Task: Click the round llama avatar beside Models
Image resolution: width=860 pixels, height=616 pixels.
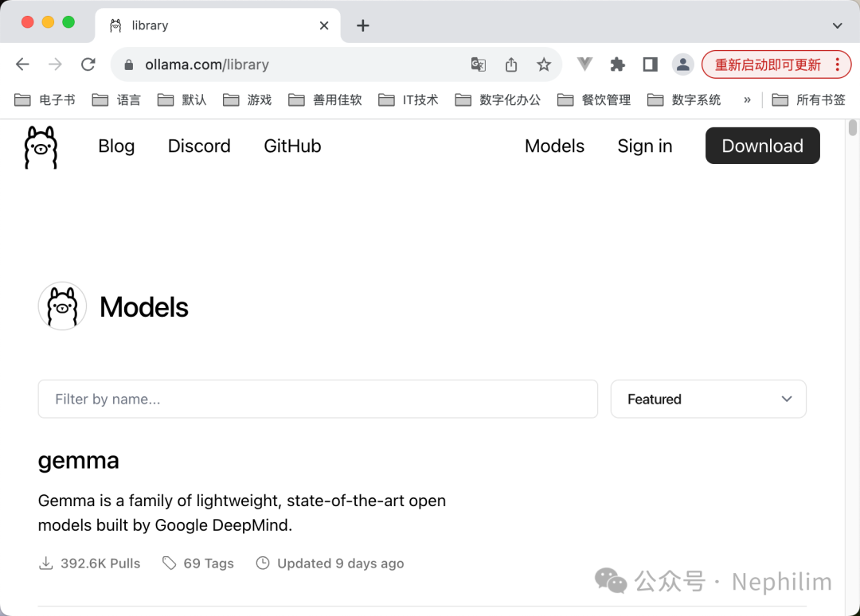Action: tap(62, 306)
